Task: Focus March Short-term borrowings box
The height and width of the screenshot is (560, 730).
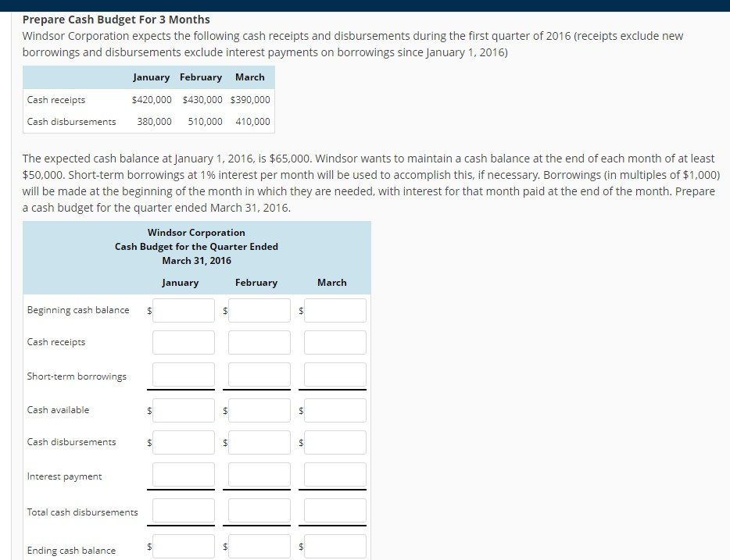Action: tap(335, 374)
